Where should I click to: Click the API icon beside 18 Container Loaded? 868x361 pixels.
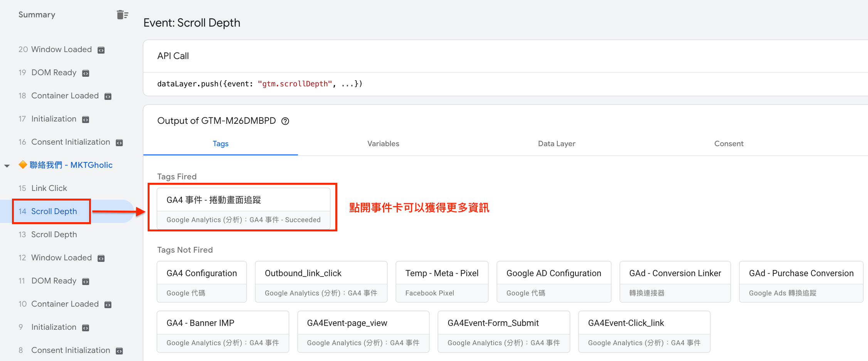pos(108,96)
